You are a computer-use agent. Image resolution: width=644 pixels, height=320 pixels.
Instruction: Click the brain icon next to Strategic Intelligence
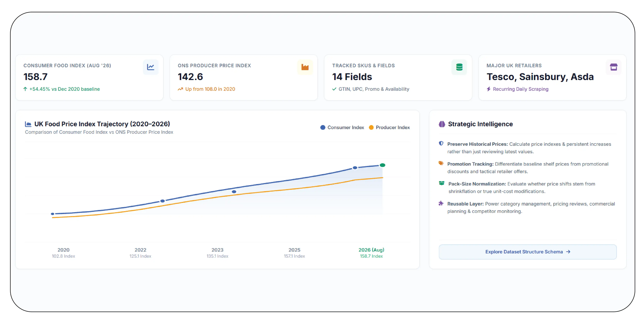[x=442, y=124]
